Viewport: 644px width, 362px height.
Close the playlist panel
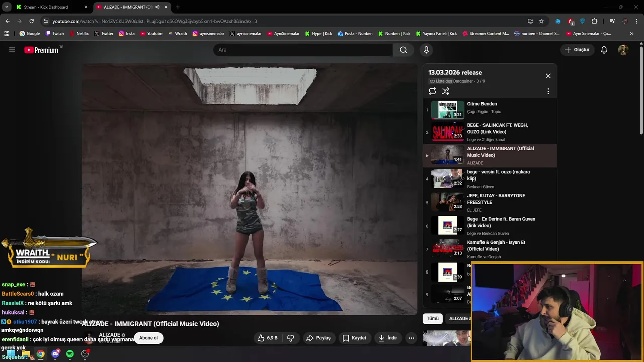548,76
